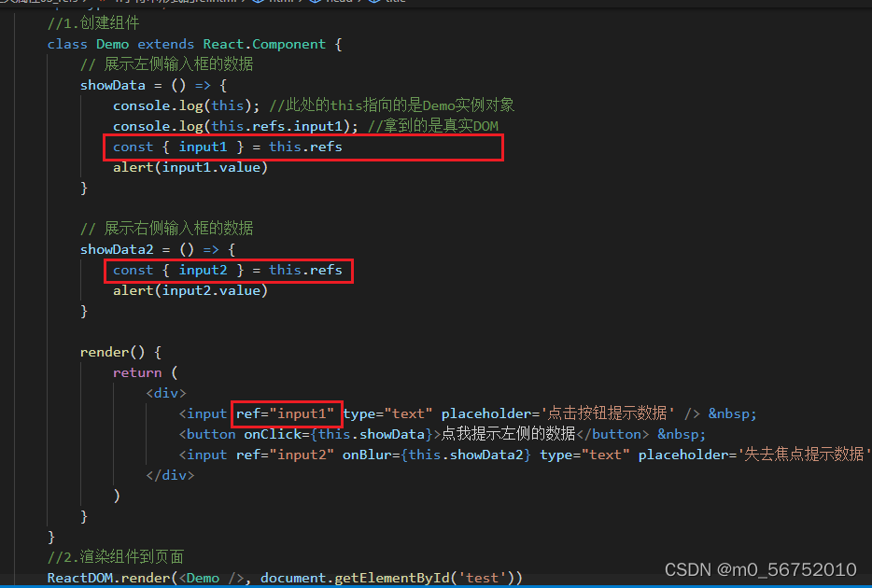872x588 pixels.
Task: Click the comment '// 展示右侧输入框的数据'
Action: click(166, 229)
